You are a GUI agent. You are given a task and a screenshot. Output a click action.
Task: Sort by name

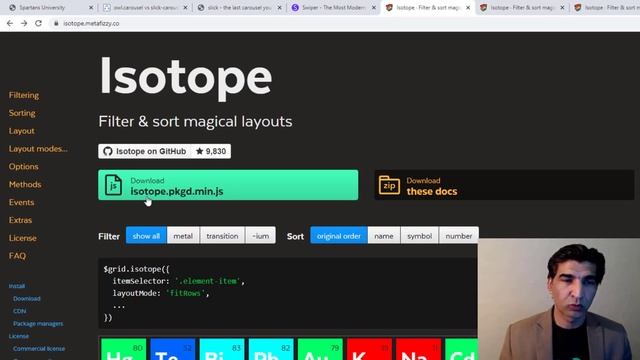click(x=384, y=236)
